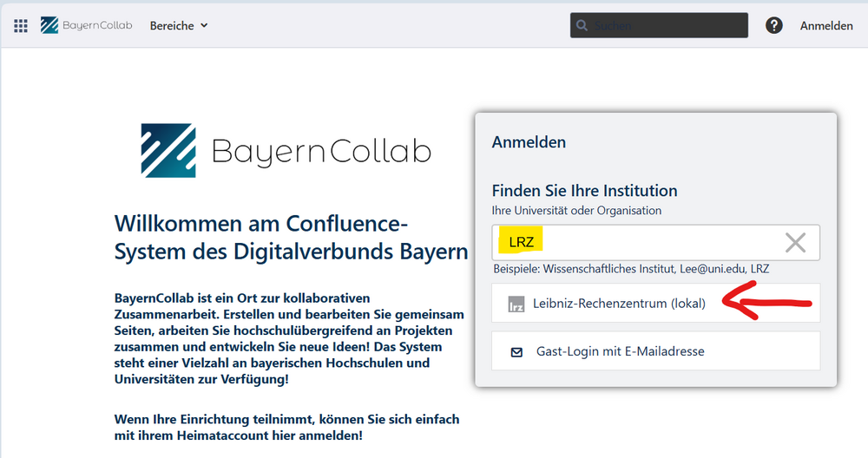Click 'Finden Sie Ihre Institution' heading
Image resolution: width=868 pixels, height=458 pixels.
(x=584, y=191)
